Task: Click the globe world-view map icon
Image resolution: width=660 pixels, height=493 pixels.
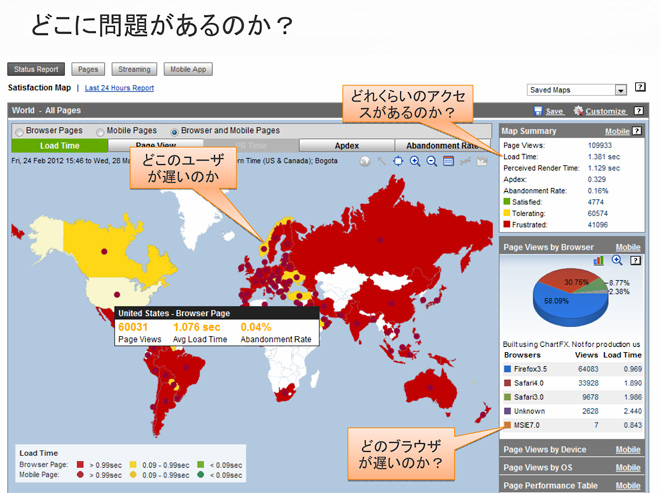Action: point(365,161)
